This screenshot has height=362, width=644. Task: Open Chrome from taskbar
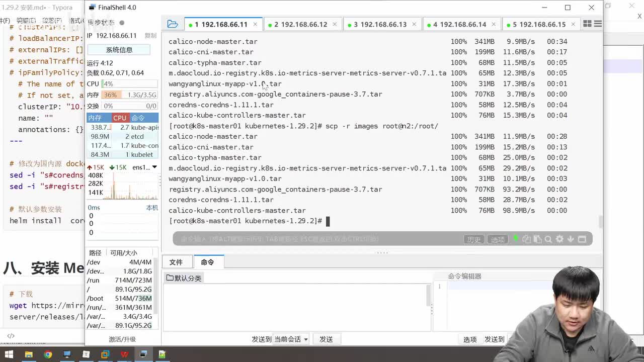[48, 354]
